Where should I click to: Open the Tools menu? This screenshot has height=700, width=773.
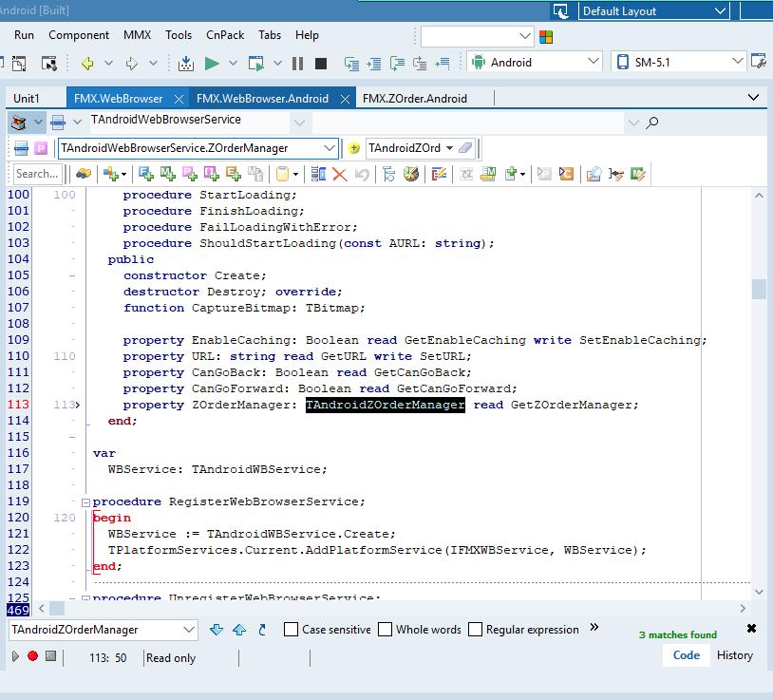click(x=179, y=35)
